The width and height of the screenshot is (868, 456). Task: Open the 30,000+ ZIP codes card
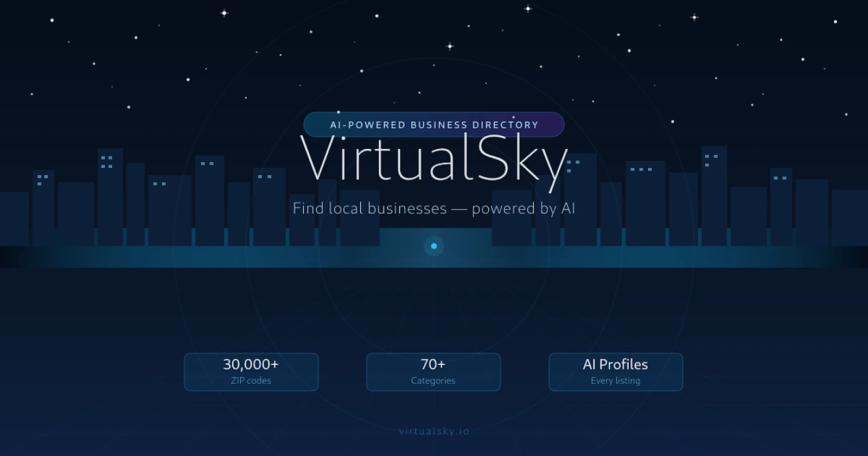pyautogui.click(x=251, y=372)
